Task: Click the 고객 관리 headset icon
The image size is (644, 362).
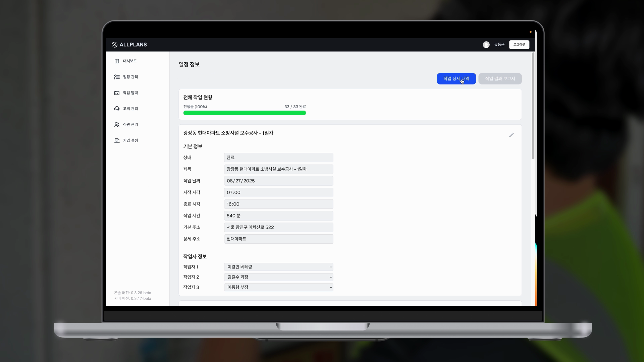Action: (x=117, y=109)
